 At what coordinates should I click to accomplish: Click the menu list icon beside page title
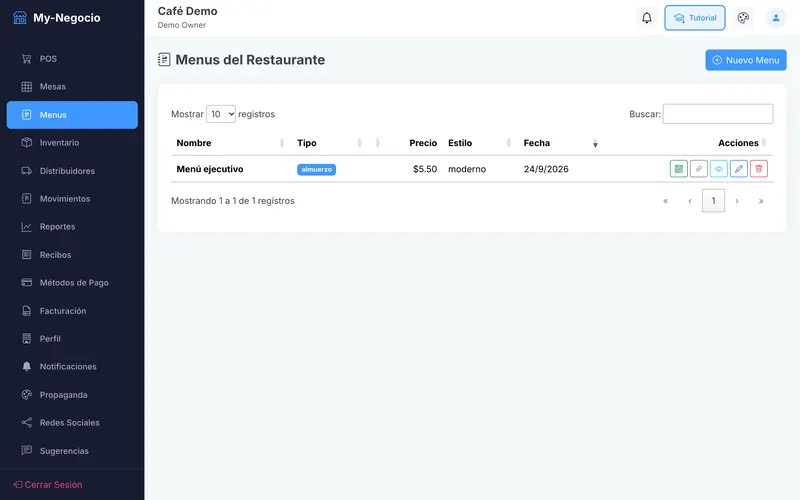164,60
